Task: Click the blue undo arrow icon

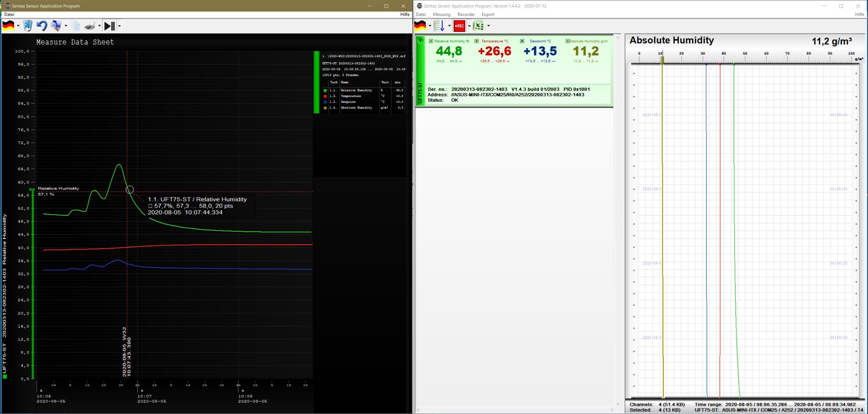Action: (x=42, y=26)
